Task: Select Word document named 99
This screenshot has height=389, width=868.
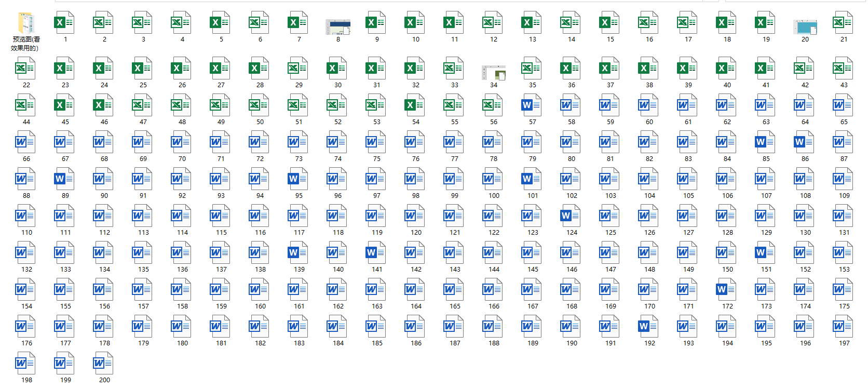Action: pos(454,180)
